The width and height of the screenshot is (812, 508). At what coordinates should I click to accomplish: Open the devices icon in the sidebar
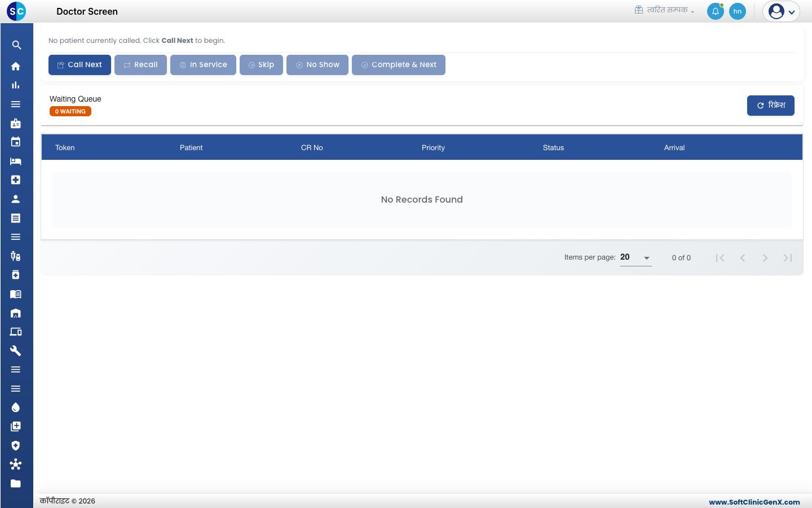point(16,332)
